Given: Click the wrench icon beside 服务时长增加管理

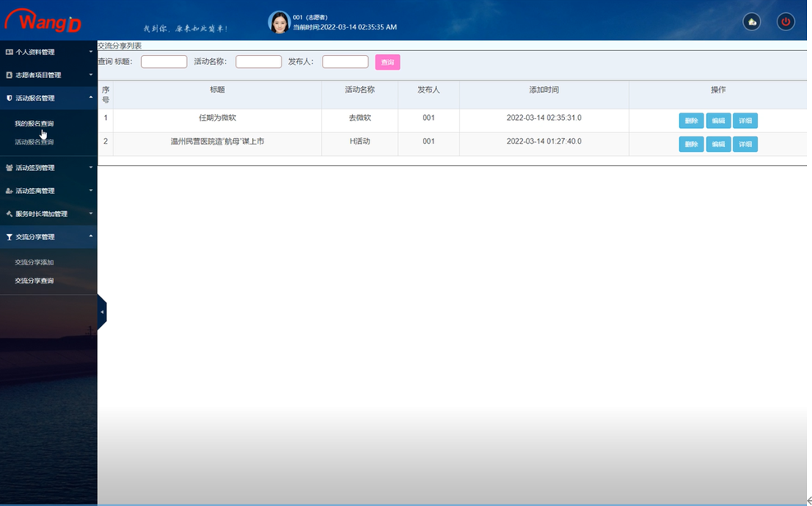Looking at the screenshot, I should pos(10,214).
